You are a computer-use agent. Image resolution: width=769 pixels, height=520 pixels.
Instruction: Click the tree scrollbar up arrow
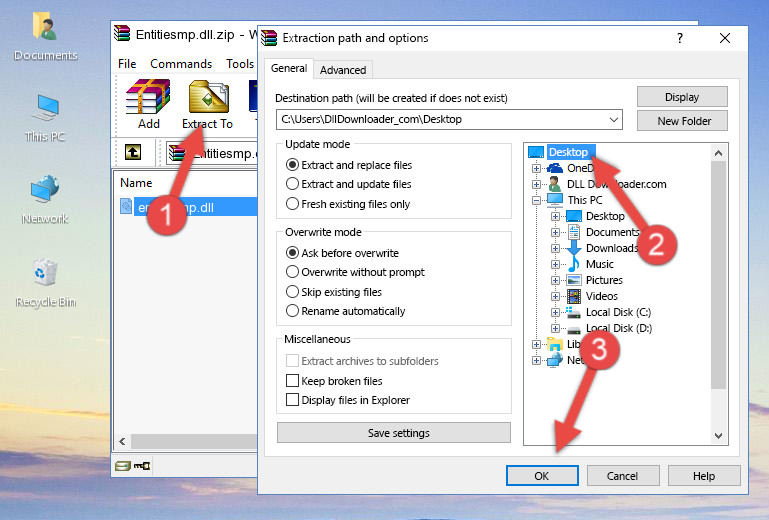pos(718,153)
